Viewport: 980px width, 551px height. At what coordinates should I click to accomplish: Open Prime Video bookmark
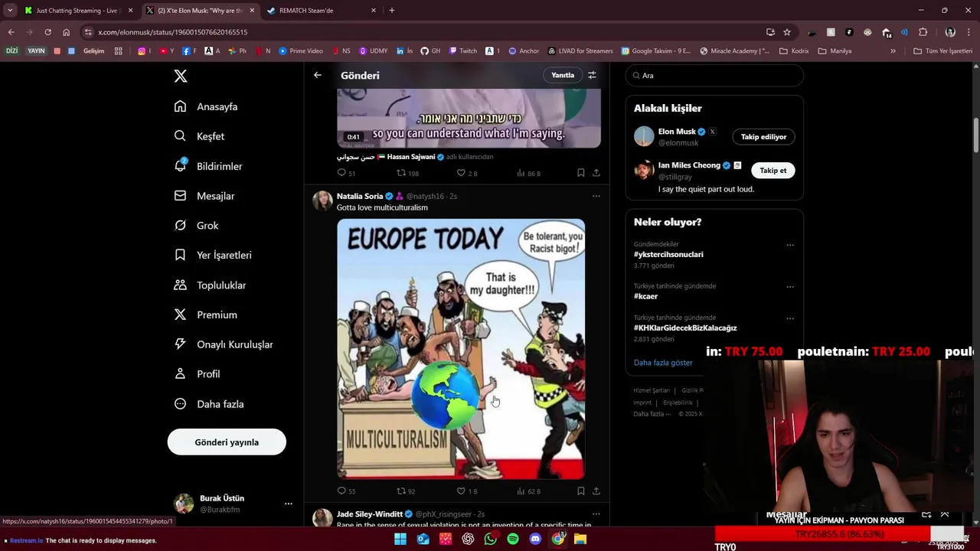[x=301, y=51]
